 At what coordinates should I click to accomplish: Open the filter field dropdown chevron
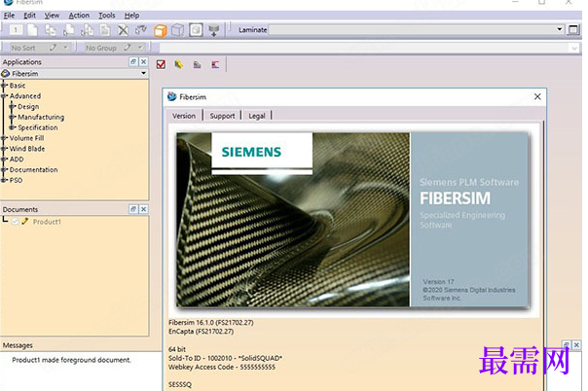click(574, 48)
